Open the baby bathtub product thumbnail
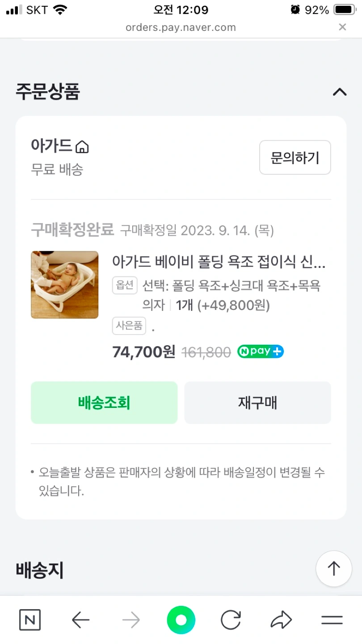 point(65,285)
